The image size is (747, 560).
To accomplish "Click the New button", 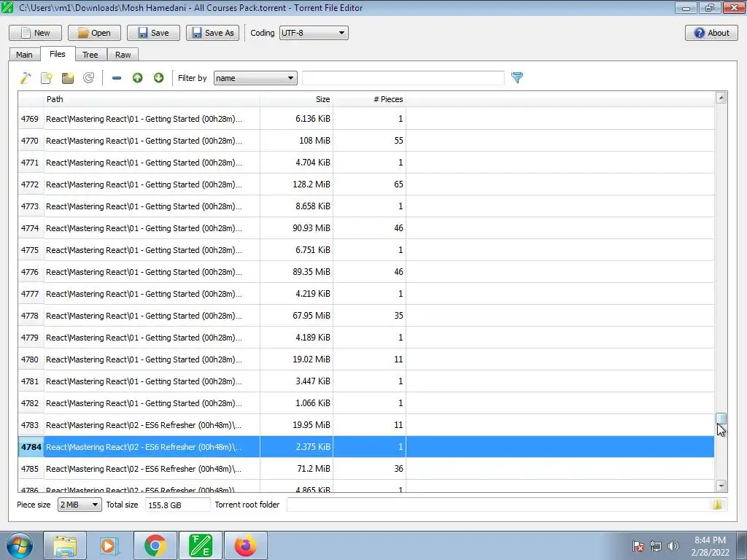I will pyautogui.click(x=35, y=33).
